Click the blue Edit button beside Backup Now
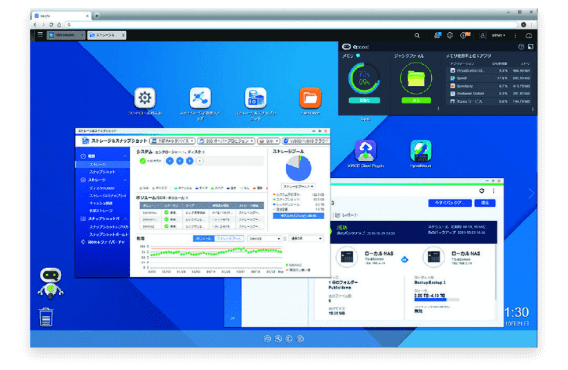This screenshot has height=370, width=568. pos(485,203)
